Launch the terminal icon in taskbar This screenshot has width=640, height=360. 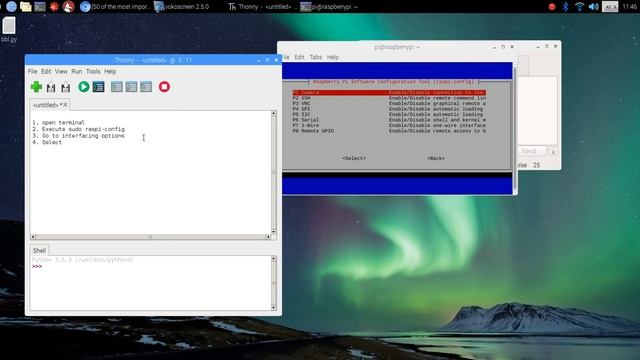40,7
